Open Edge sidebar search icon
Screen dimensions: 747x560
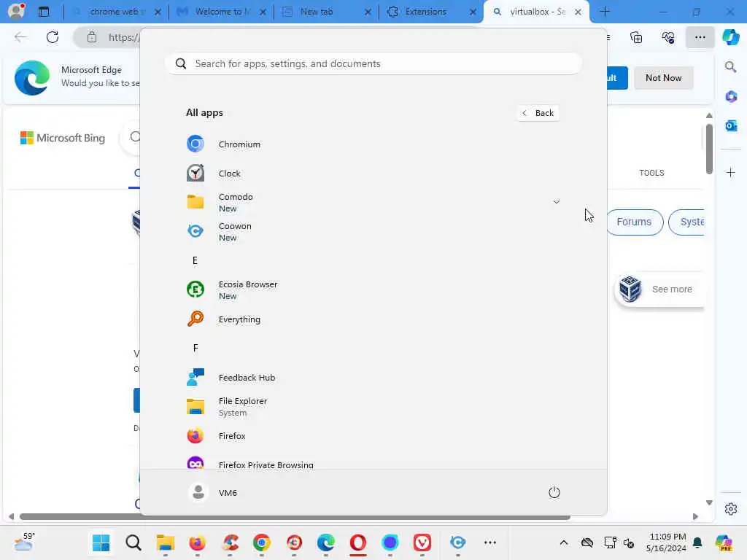[x=731, y=66]
